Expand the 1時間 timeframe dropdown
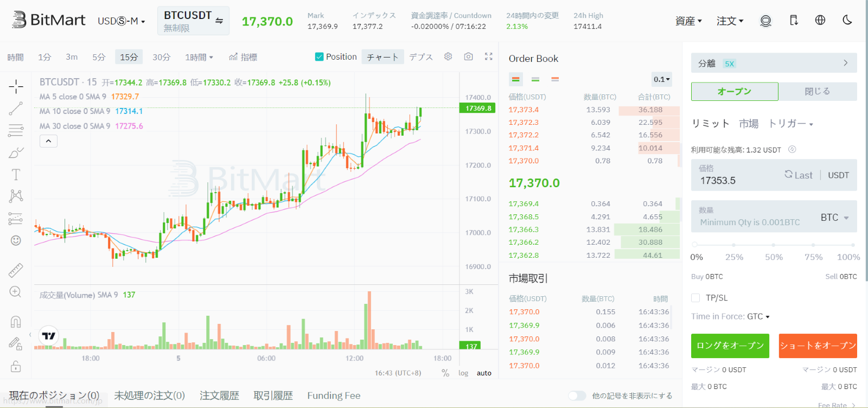 (199, 57)
